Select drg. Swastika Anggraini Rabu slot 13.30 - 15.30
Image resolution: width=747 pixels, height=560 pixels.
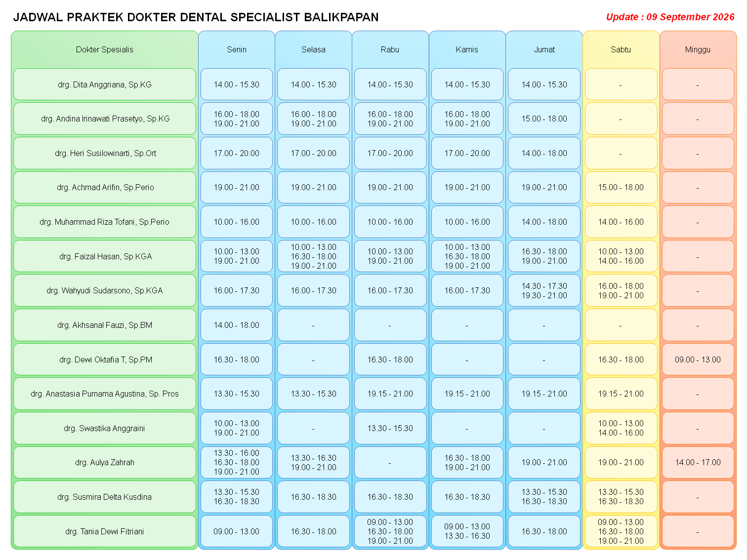(x=390, y=428)
